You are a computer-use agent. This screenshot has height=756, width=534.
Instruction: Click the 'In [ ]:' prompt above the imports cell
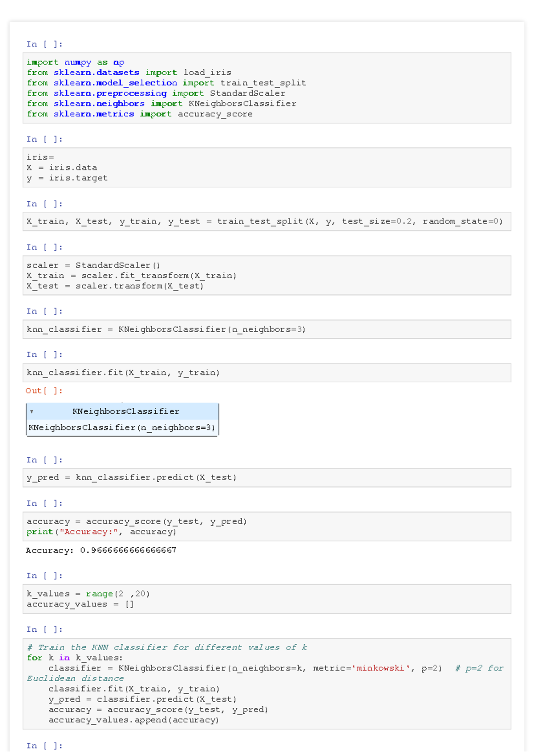(44, 44)
